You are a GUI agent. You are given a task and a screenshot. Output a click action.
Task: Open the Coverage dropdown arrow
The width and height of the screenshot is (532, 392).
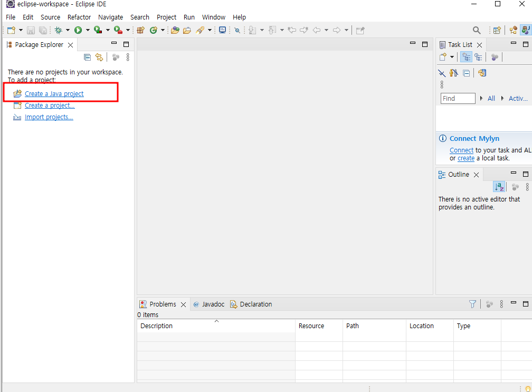108,30
